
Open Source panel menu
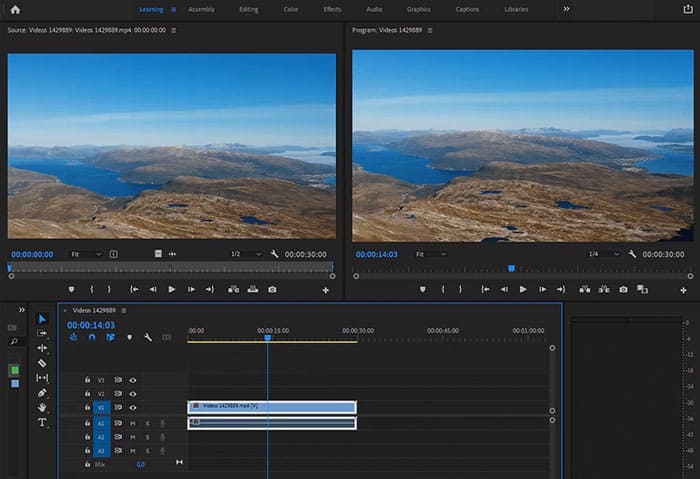[x=174, y=30]
